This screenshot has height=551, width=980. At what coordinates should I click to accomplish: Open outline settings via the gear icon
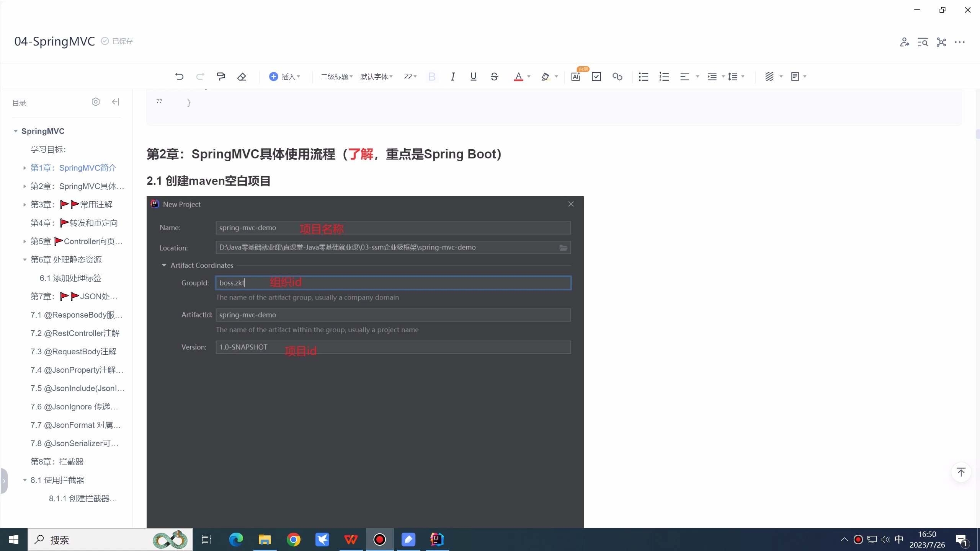(x=95, y=101)
